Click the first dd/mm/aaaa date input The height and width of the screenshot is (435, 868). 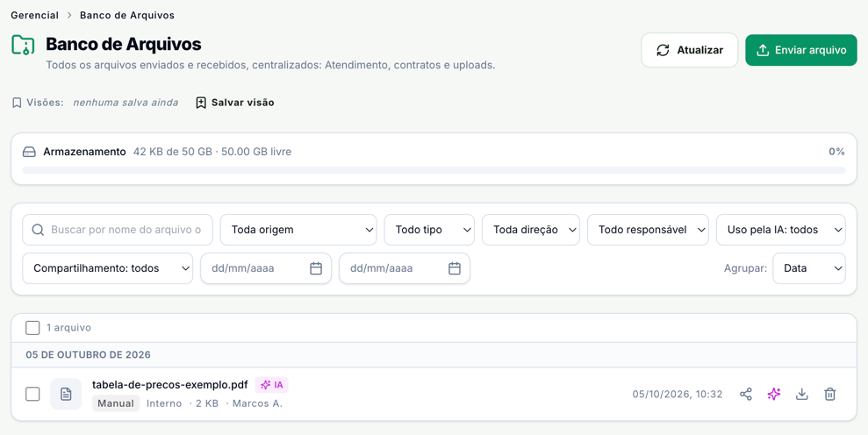tap(266, 268)
